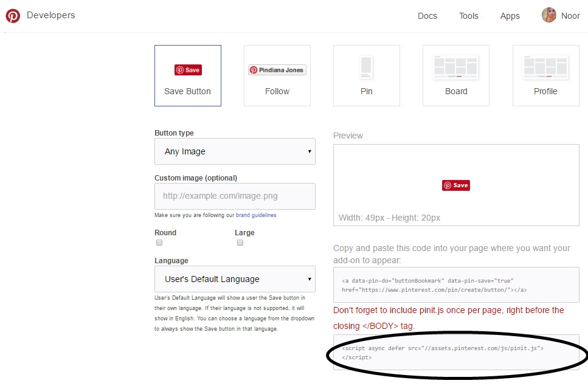Open the Apps menu
The image size is (588, 386).
click(510, 16)
